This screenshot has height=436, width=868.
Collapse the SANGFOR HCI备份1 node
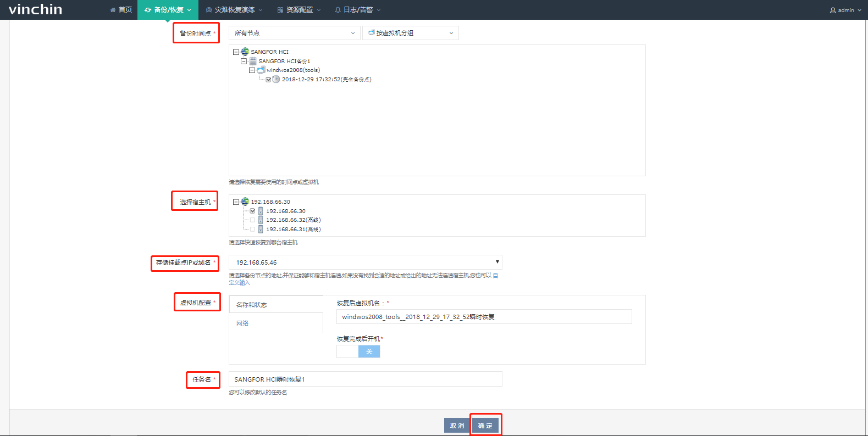click(244, 61)
